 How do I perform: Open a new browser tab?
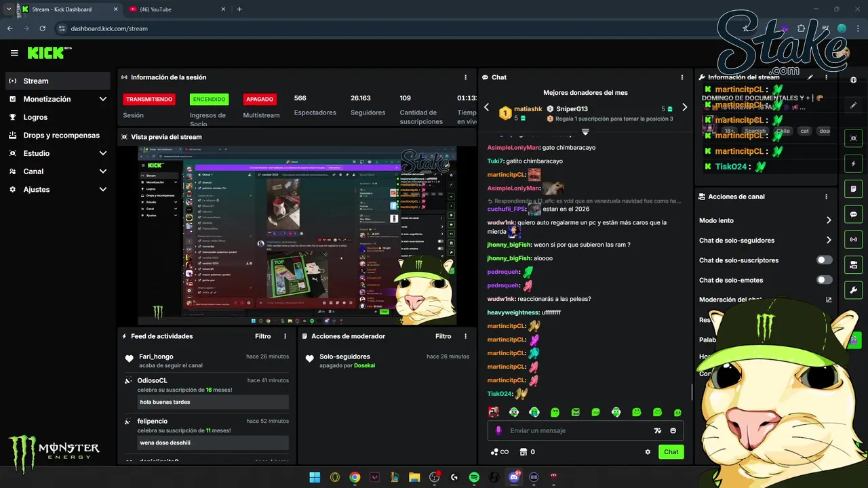[239, 9]
